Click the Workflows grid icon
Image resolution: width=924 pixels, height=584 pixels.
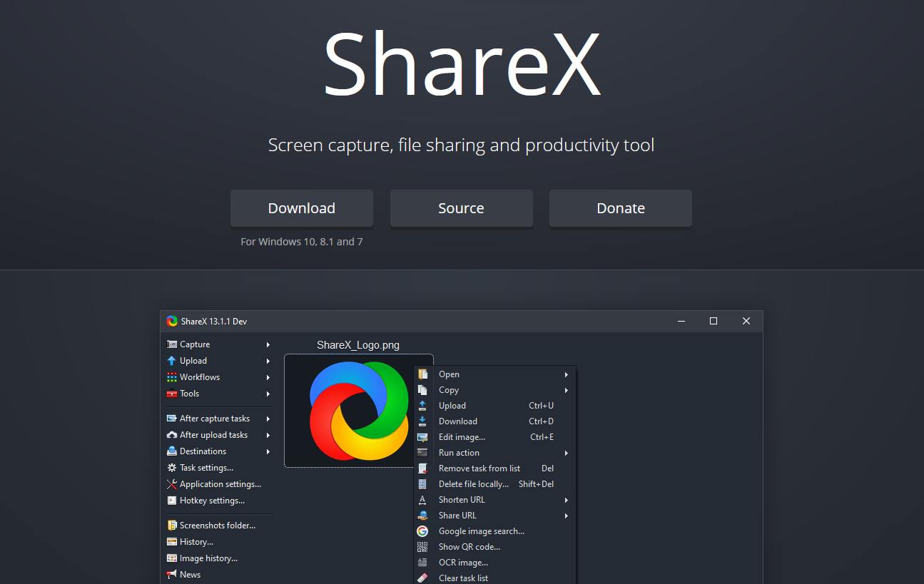171,377
